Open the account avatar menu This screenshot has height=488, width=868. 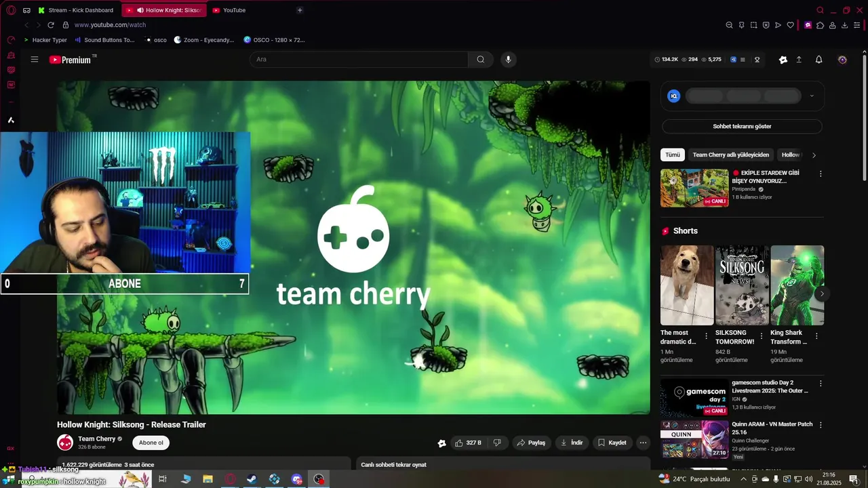842,60
